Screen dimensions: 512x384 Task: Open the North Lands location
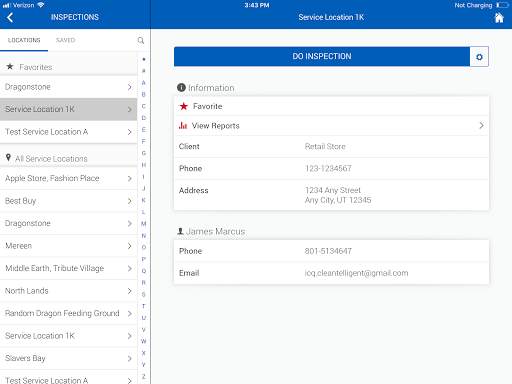pos(68,291)
